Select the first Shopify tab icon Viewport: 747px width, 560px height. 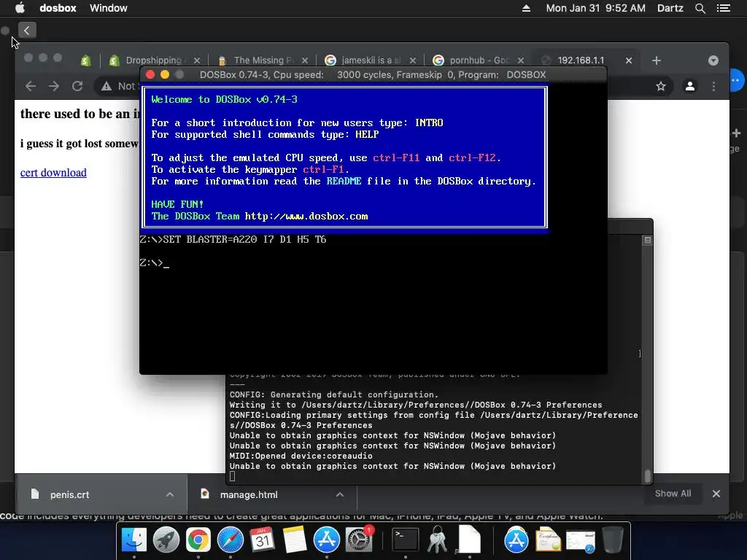(x=86, y=61)
